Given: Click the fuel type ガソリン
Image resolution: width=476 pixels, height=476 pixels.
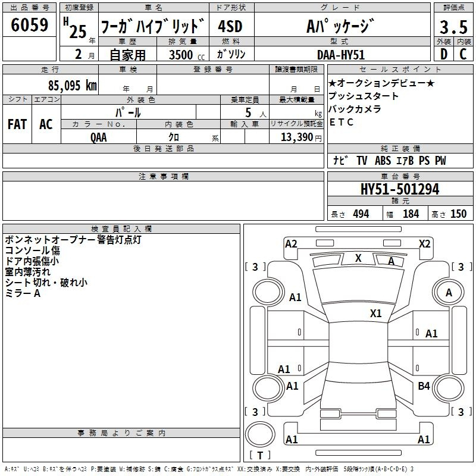Looking at the screenshot, I should point(231,54).
